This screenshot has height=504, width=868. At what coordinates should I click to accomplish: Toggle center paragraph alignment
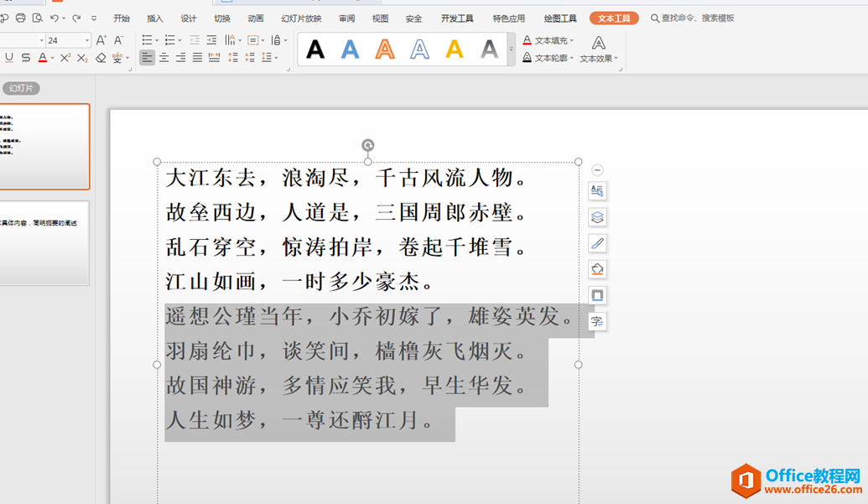coord(166,57)
